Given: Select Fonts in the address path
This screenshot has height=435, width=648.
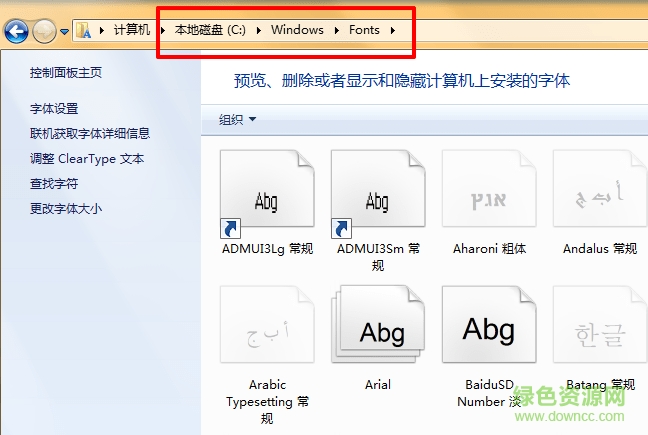Looking at the screenshot, I should point(364,30).
